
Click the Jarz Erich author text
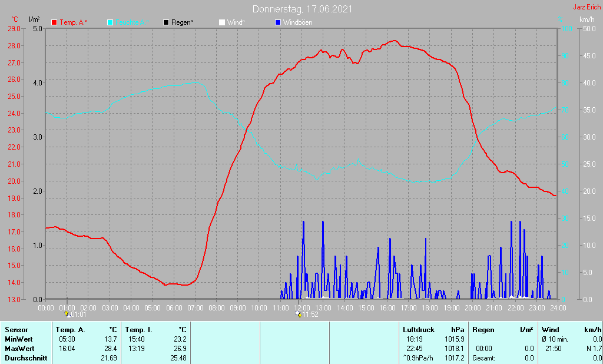coord(587,7)
